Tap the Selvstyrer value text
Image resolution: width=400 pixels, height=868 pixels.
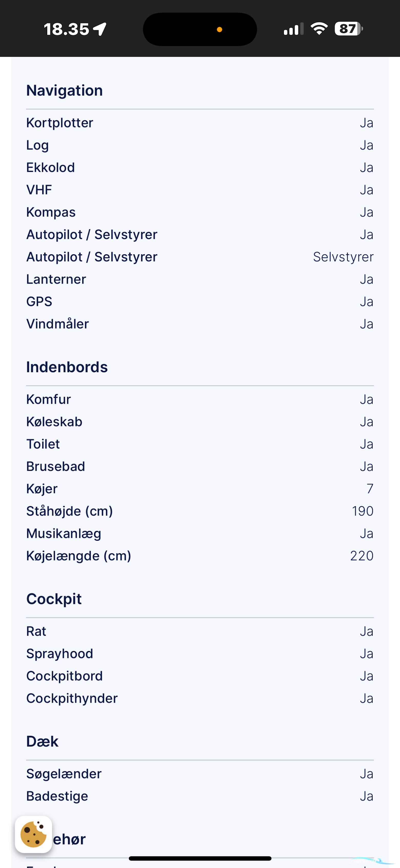pyautogui.click(x=343, y=257)
